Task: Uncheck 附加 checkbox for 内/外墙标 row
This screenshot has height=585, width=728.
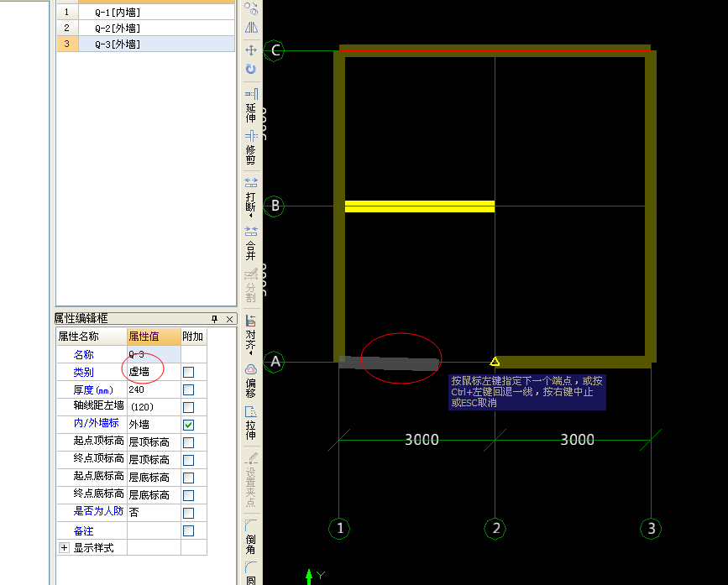Action: point(188,425)
